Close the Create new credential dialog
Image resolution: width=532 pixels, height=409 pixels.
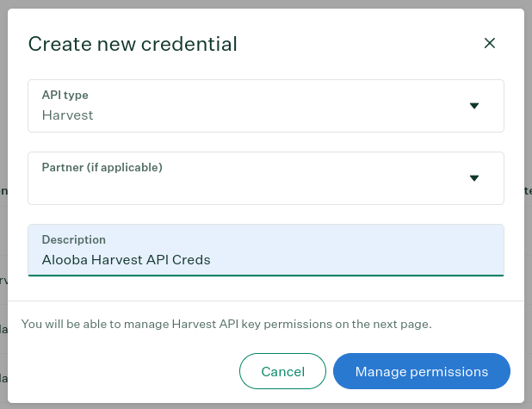(x=489, y=43)
